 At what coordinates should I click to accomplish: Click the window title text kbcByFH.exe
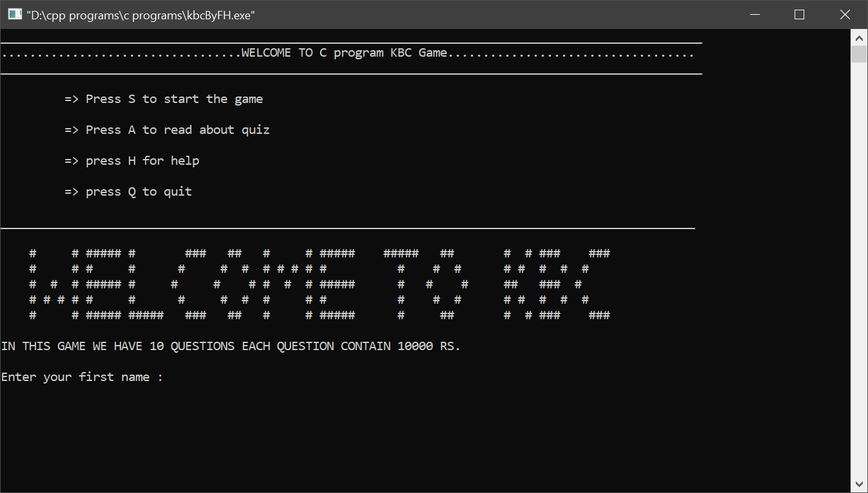pos(141,15)
